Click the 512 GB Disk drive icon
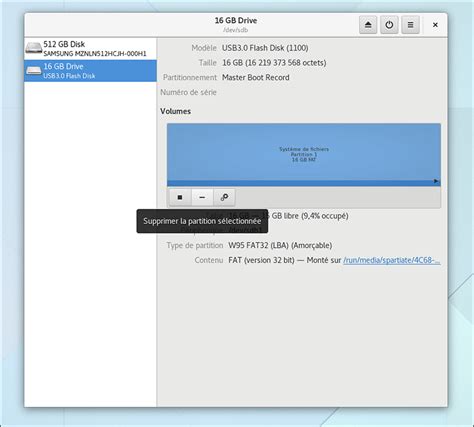The height and width of the screenshot is (427, 474). pos(34,48)
